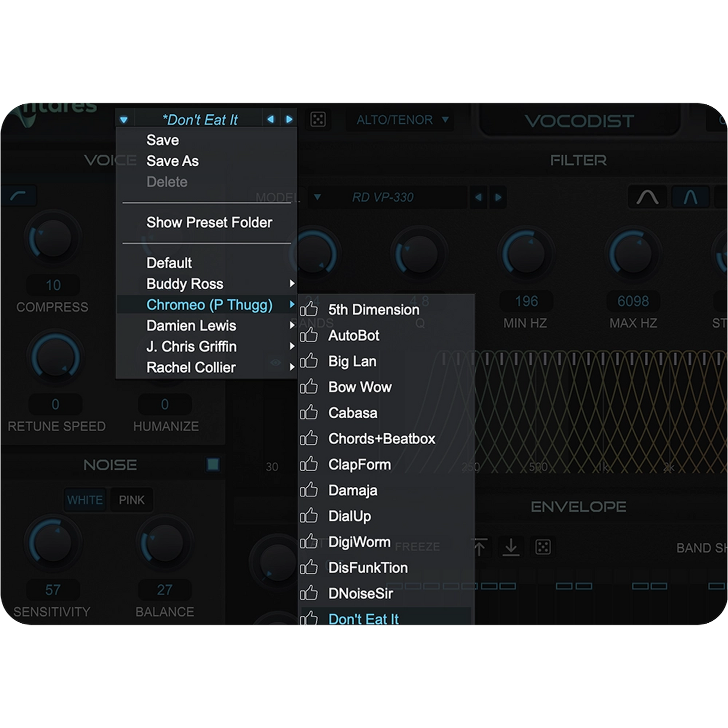The width and height of the screenshot is (728, 728).
Task: Toggle the NOISE section enable checkbox
Action: (x=213, y=464)
